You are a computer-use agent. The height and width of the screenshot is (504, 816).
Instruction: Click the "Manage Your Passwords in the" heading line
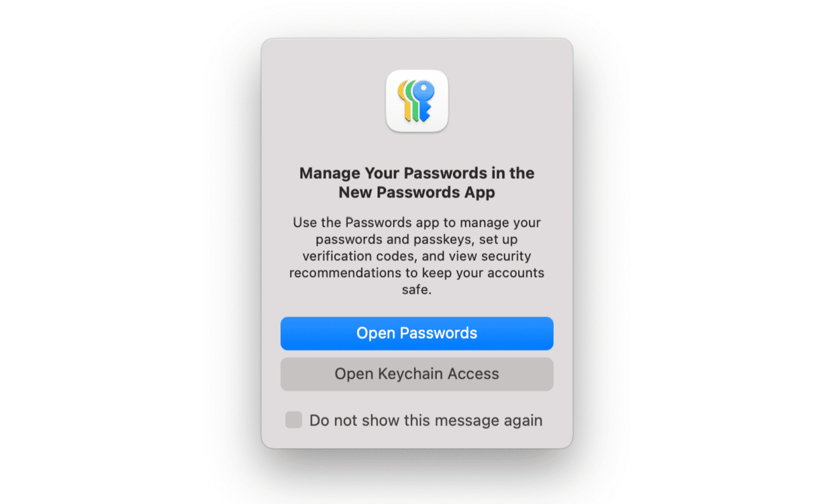coord(417,173)
